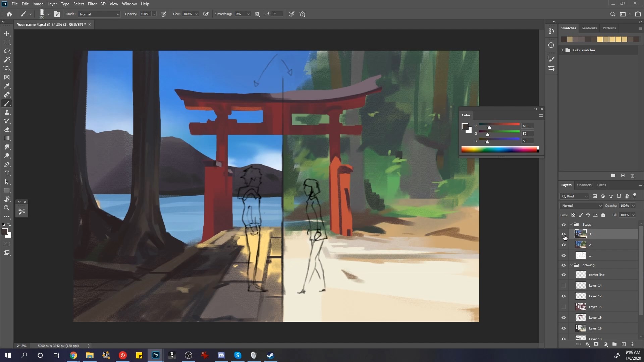Viewport: 644px width, 362px height.
Task: Hide layer 2 in Steps group
Action: pos(563,245)
